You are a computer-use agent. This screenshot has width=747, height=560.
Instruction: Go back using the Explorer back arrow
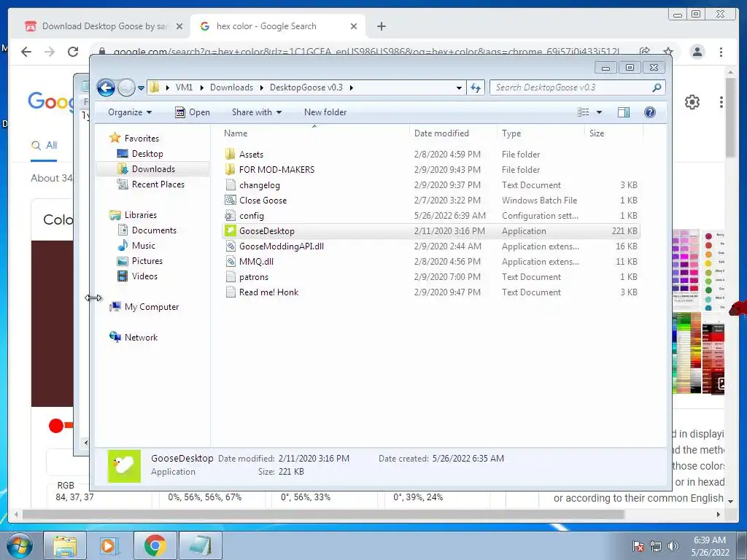pyautogui.click(x=106, y=87)
